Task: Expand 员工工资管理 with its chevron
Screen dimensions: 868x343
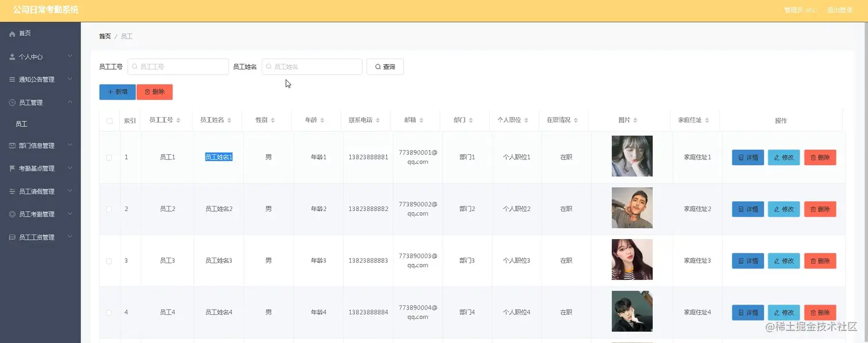Action: 70,237
